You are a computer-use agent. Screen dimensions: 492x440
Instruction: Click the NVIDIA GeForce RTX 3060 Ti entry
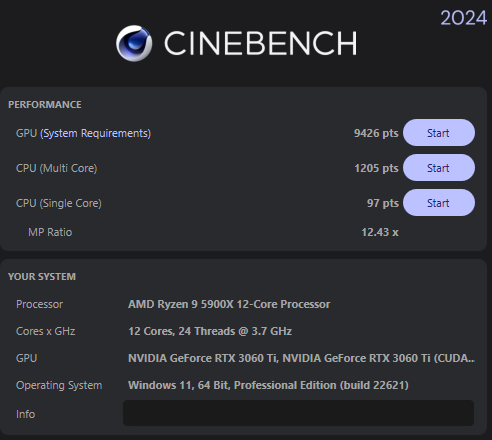click(301, 358)
